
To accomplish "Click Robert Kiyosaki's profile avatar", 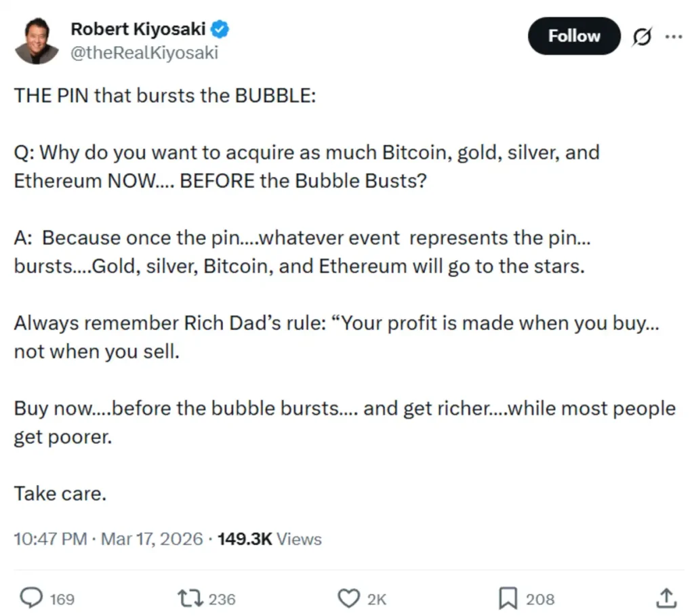I will click(37, 39).
